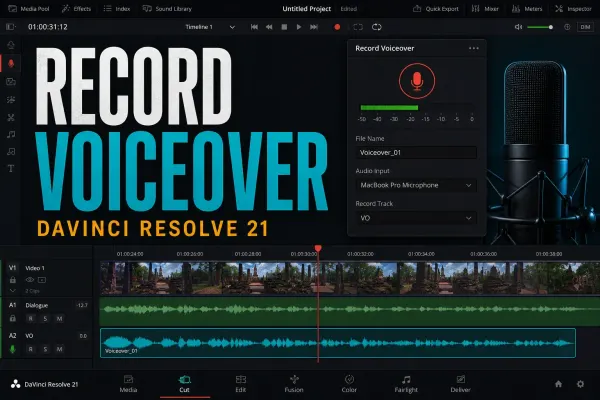Switch to the Cut page
The width and height of the screenshot is (600, 400).
click(184, 384)
